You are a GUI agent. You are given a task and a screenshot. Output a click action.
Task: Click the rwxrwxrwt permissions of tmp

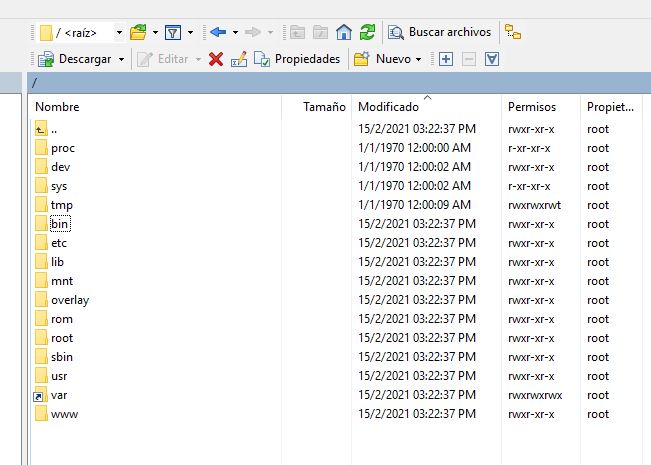(x=534, y=206)
